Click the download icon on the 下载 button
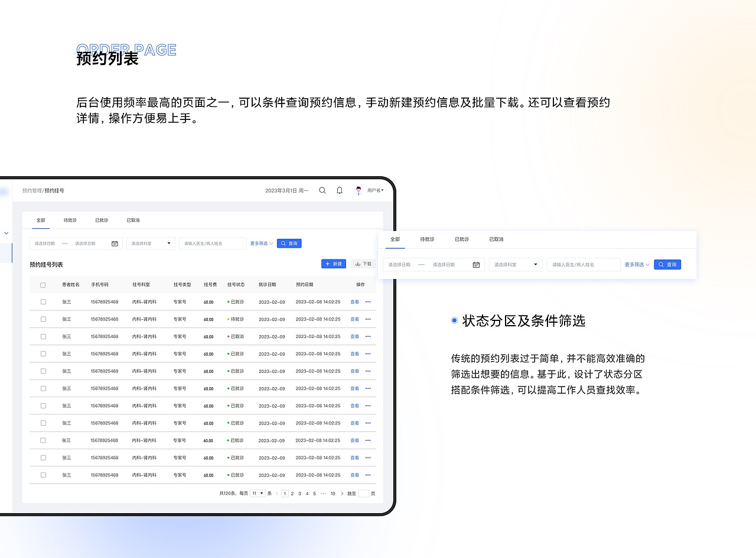The image size is (756, 558). pos(359,264)
